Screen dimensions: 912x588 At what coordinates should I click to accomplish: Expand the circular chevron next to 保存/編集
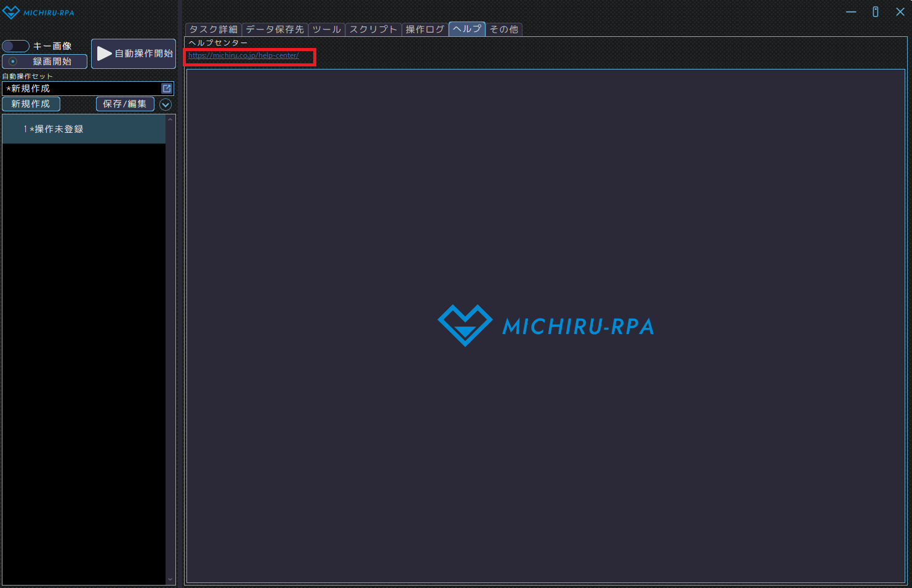[166, 105]
